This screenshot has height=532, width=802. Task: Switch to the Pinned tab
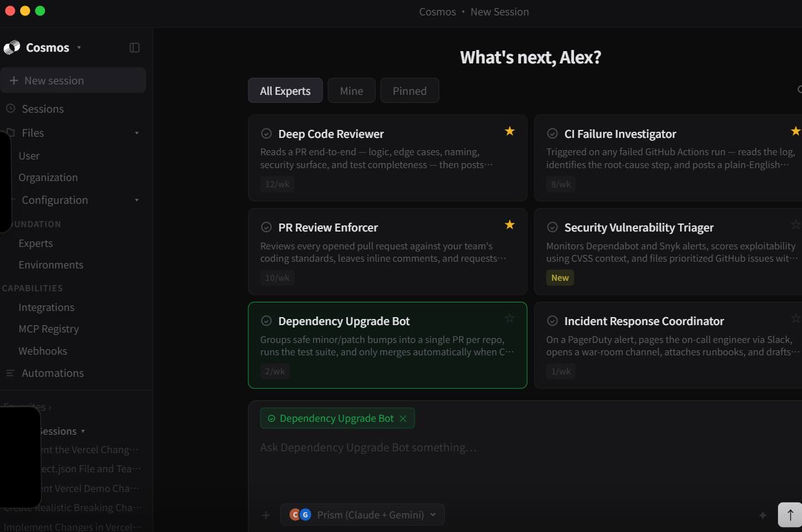point(410,91)
